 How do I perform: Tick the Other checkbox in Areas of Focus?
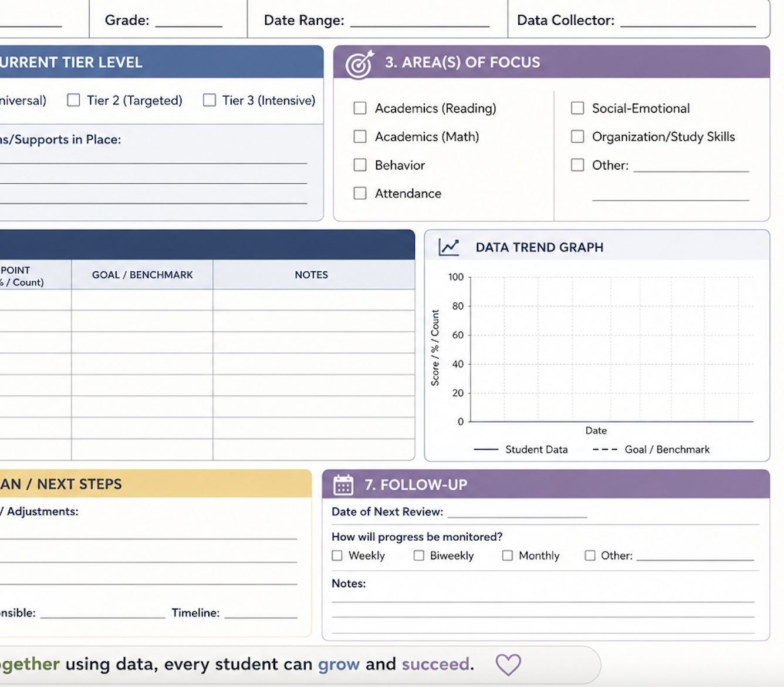[578, 165]
